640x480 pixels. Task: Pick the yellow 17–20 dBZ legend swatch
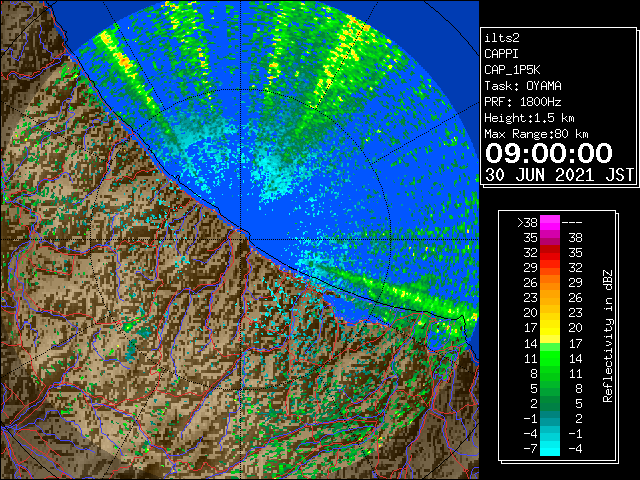[550, 328]
